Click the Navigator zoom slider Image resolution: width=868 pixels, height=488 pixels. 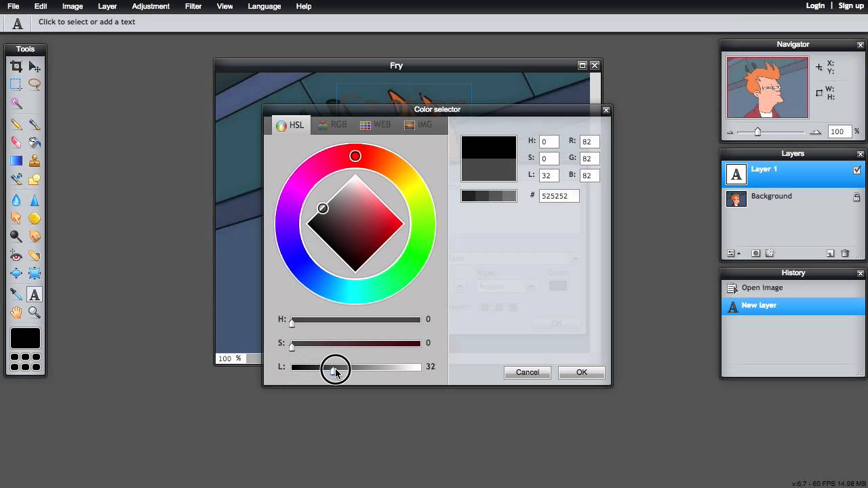point(771,132)
